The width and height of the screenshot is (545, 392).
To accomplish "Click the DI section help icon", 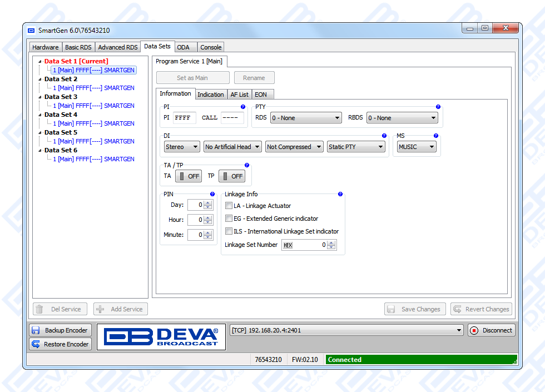I will pyautogui.click(x=384, y=136).
